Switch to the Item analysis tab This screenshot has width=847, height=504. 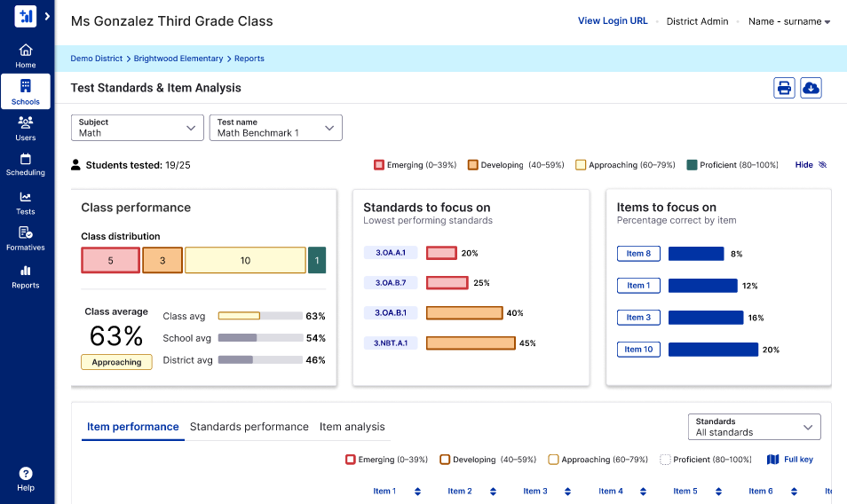click(x=352, y=427)
